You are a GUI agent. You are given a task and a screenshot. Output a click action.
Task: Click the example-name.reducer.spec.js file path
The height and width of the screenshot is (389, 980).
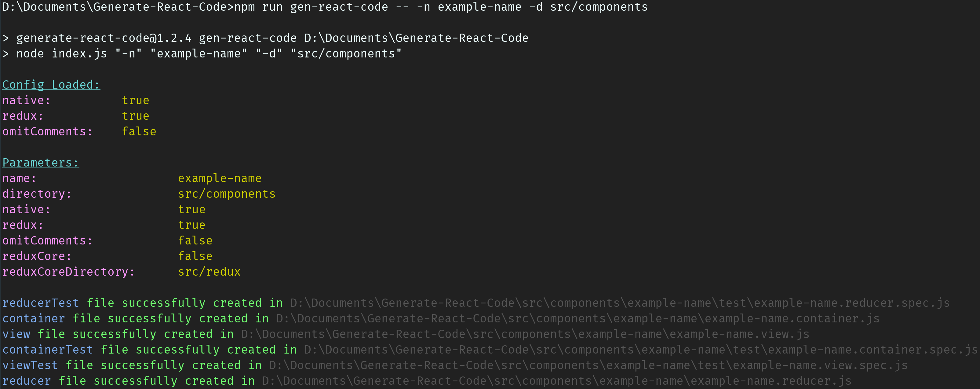coord(620,303)
